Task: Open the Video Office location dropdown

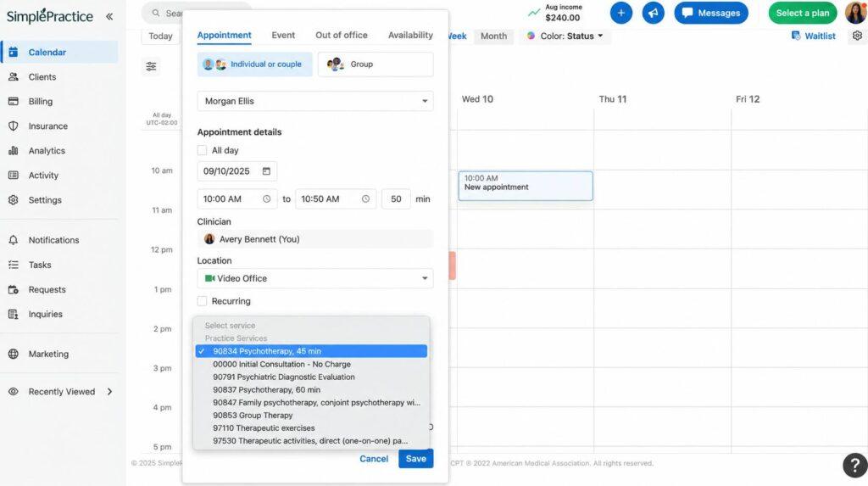Action: tap(315, 278)
